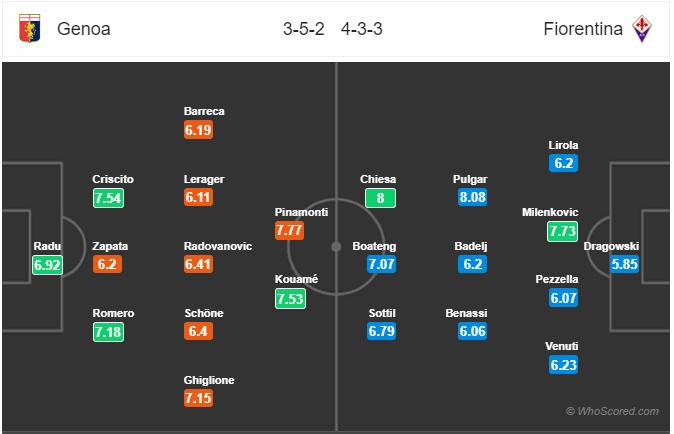Open Fiorentina team name link
674x434 pixels.
(x=583, y=29)
